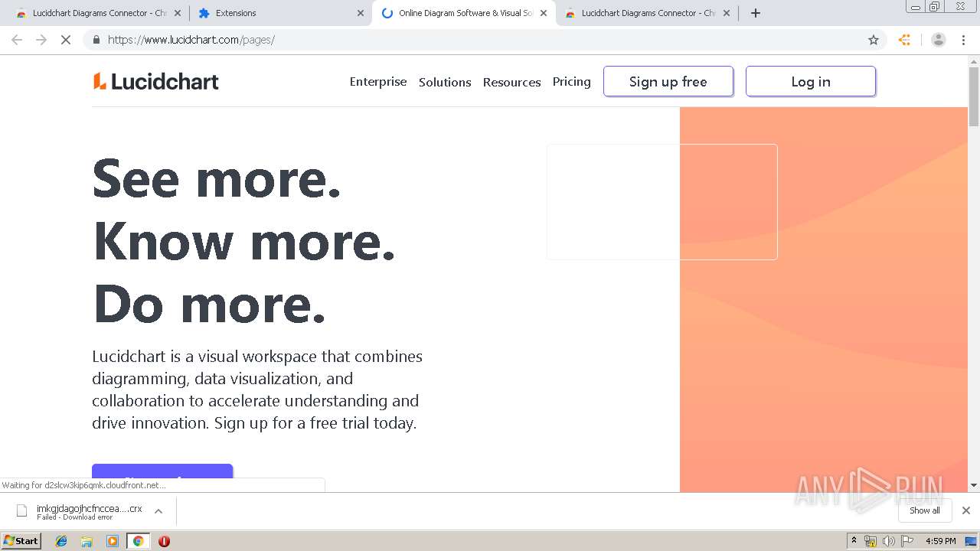Open the Chrome three-dot menu
The width and height of the screenshot is (980, 551).
point(964,40)
